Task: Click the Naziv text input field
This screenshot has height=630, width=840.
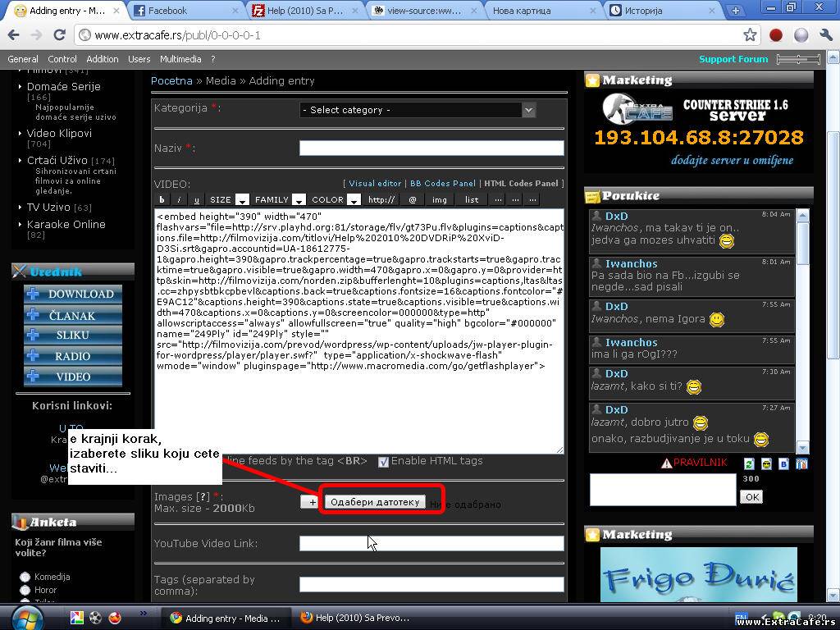Action: coord(431,148)
